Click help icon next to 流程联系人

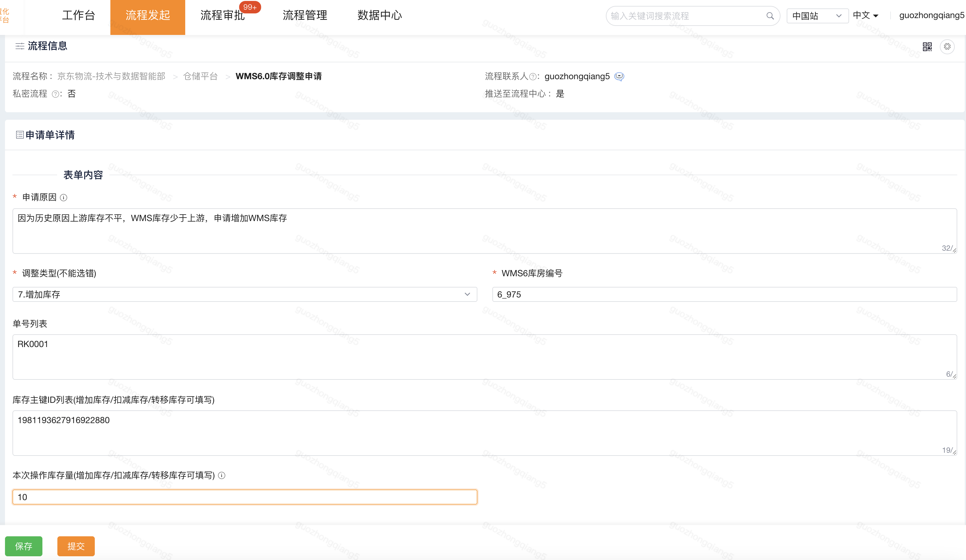(533, 77)
